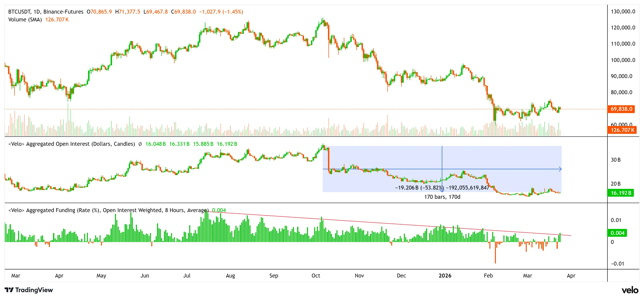The height and width of the screenshot is (298, 644).
Task: Click the measure tool's right arrowhead
Action: [560, 169]
